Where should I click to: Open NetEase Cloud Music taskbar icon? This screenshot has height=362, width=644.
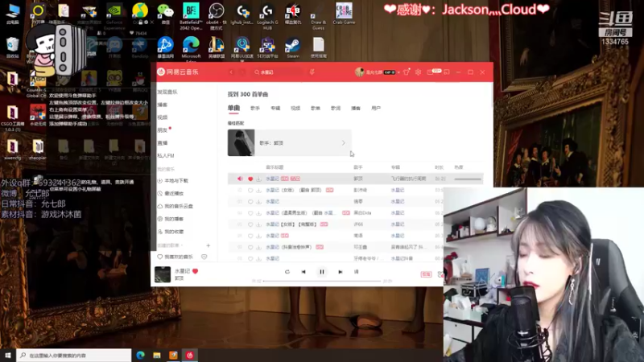click(190, 356)
